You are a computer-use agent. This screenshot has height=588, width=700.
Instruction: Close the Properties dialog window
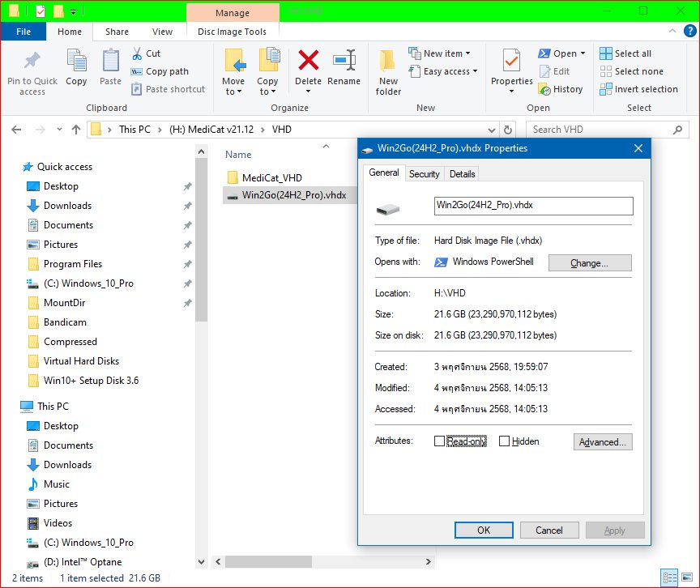638,148
